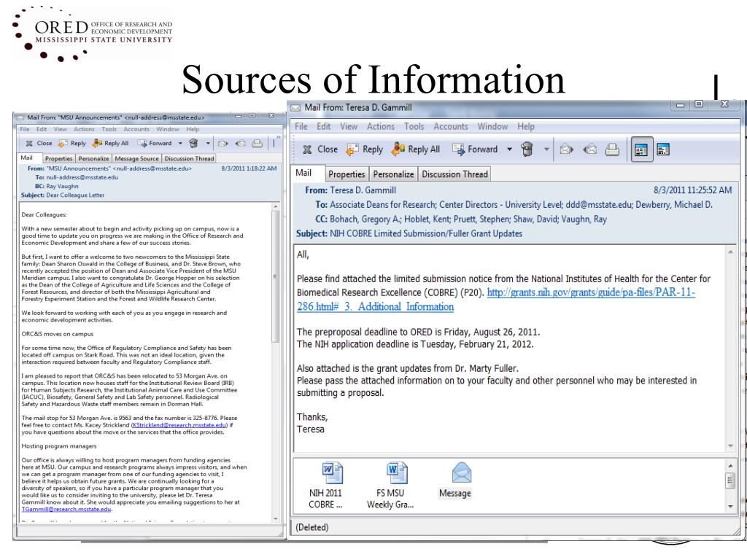Reply to Teresa D. Gammill's email
This screenshot has height=560, width=747.
click(365, 149)
